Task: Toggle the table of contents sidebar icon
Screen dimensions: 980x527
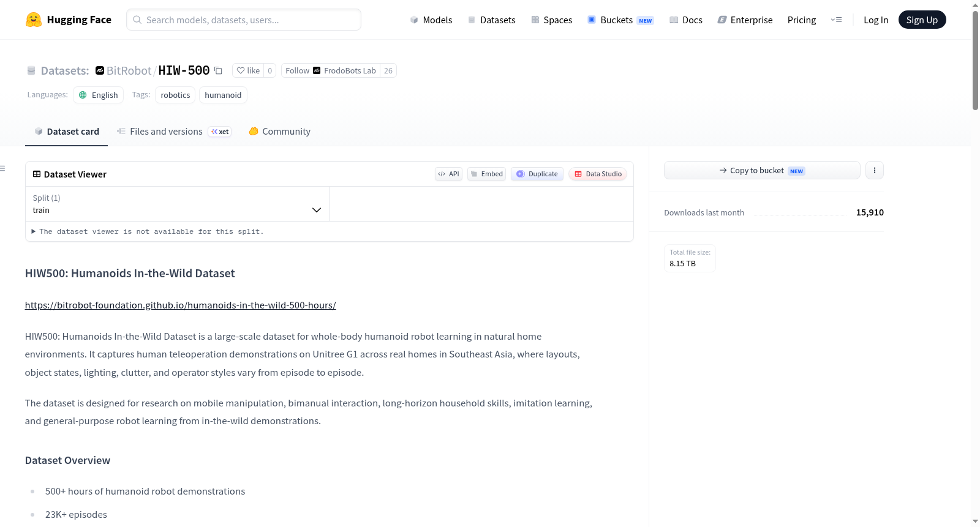Action: pos(2,168)
